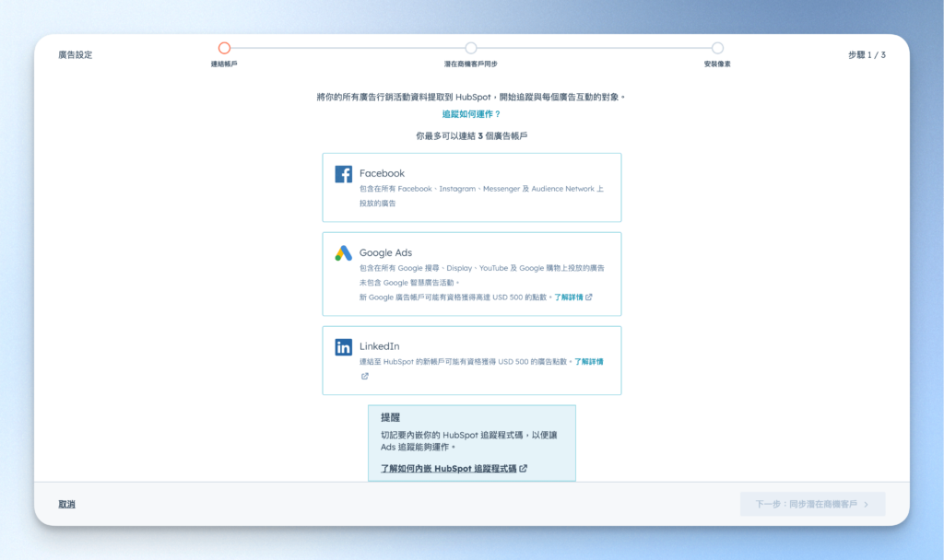Click the 安裝像素 step circle
Screen dimensions: 944x560
coord(717,48)
